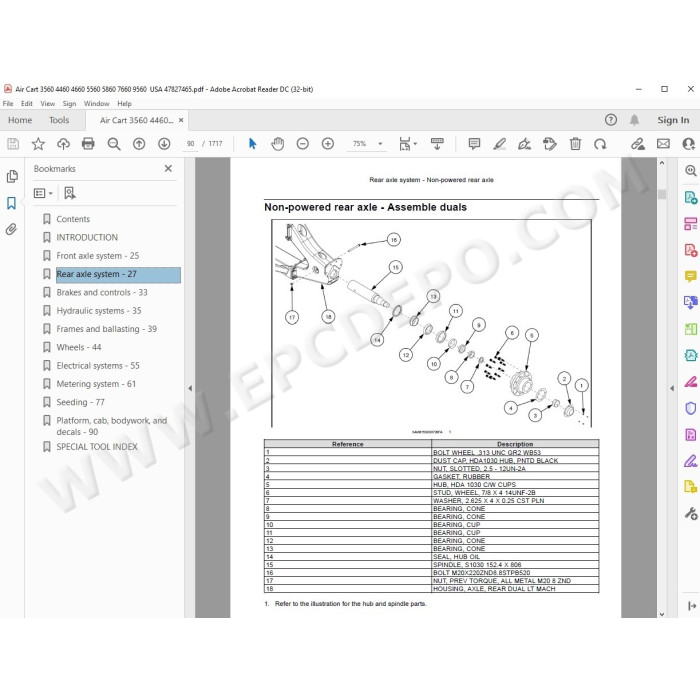
Task: Go to the previous page arrow
Action: [x=139, y=144]
